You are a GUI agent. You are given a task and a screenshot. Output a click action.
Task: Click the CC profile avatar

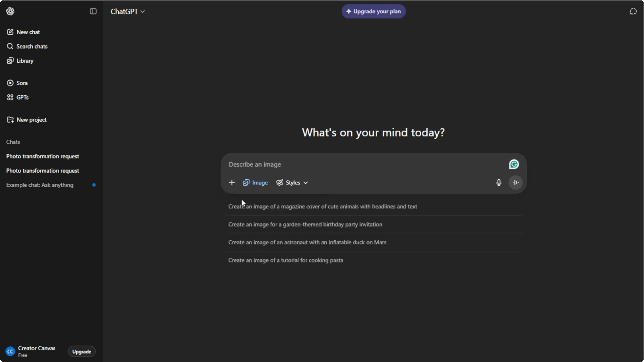coord(10,352)
